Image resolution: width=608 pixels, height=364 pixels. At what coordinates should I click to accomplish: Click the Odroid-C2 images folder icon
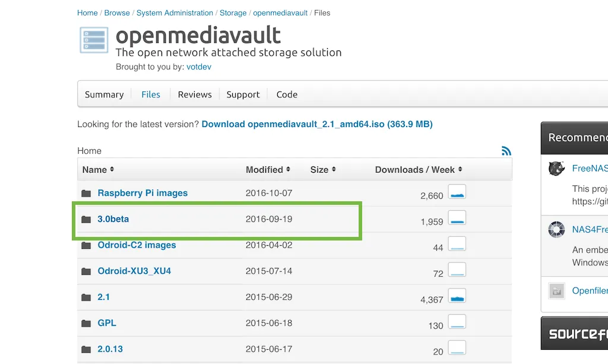[x=86, y=245]
